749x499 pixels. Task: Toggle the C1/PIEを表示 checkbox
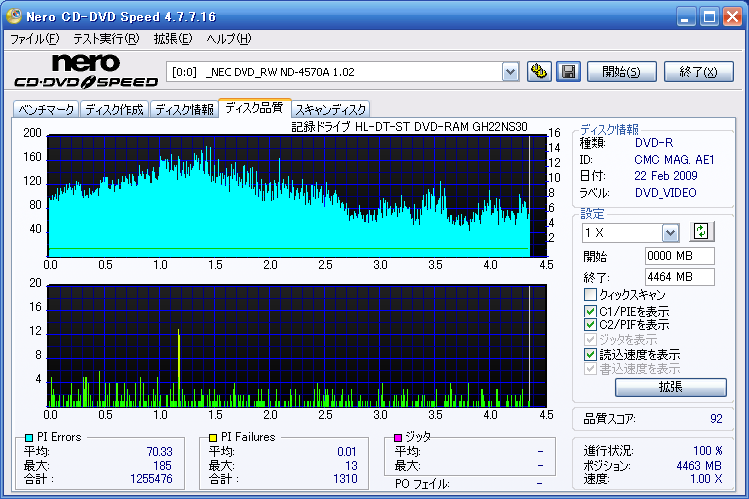coord(590,311)
